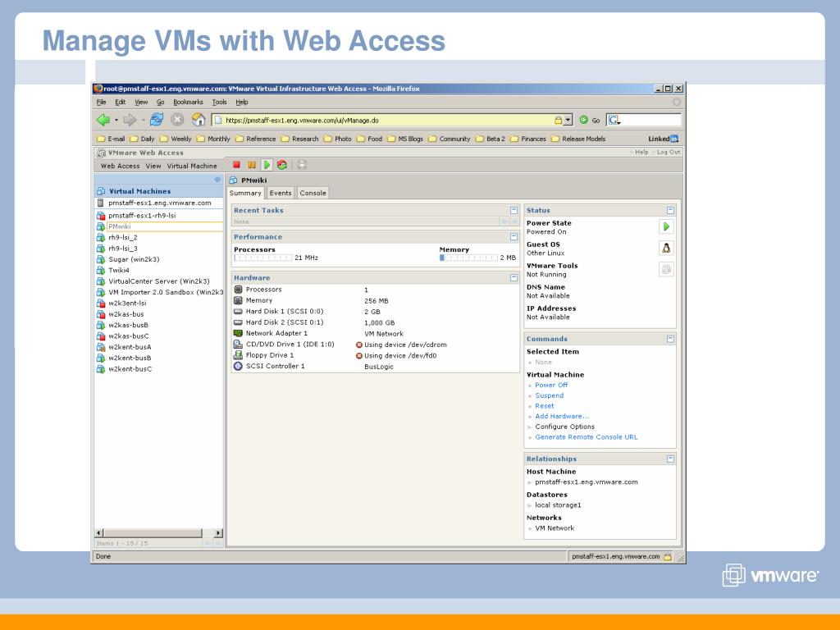Select the Twiki4 virtual machine

pos(118,271)
